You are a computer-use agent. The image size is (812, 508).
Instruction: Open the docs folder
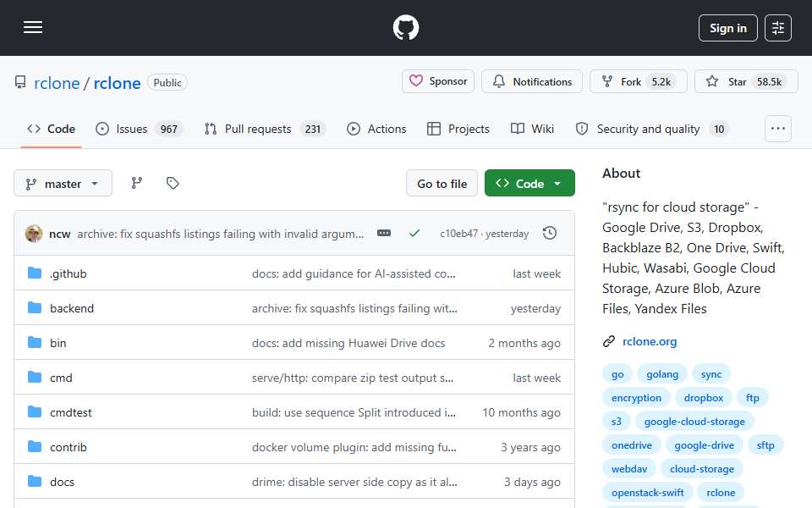click(x=62, y=482)
